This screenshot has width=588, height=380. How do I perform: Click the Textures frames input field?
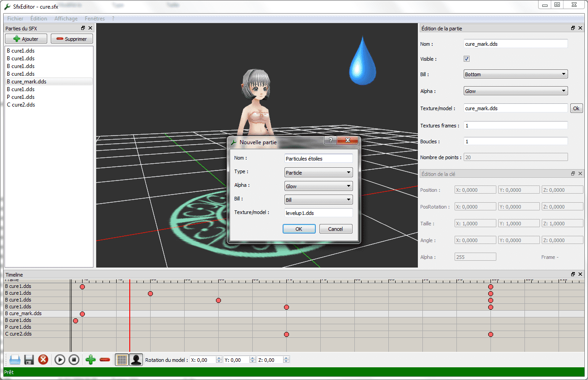click(516, 125)
